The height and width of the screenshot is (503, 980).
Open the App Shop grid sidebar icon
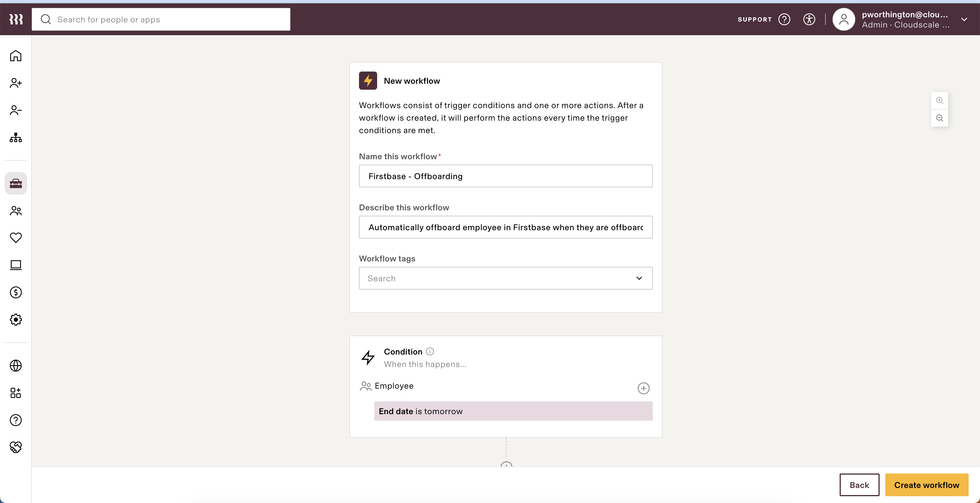[15, 393]
